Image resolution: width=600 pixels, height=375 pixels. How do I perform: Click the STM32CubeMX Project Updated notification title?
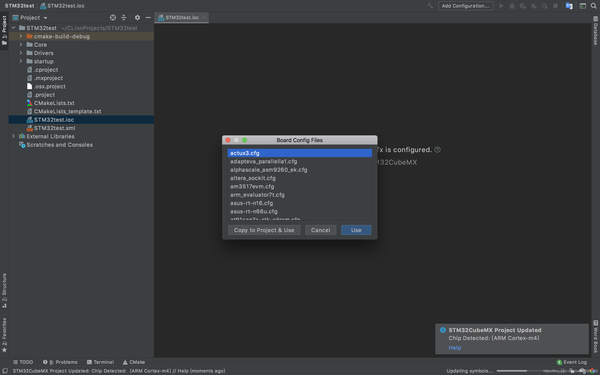495,330
